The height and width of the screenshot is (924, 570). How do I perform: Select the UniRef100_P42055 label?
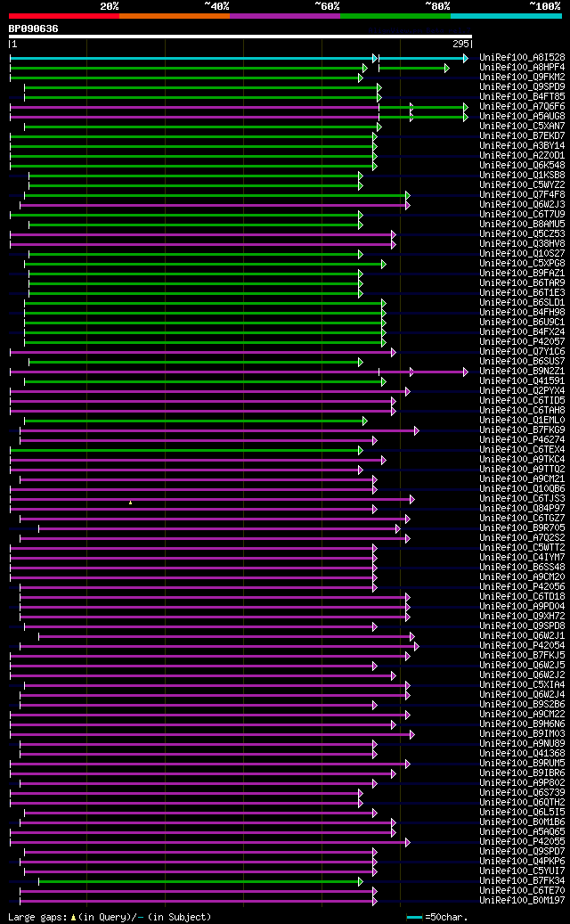pyautogui.click(x=522, y=841)
